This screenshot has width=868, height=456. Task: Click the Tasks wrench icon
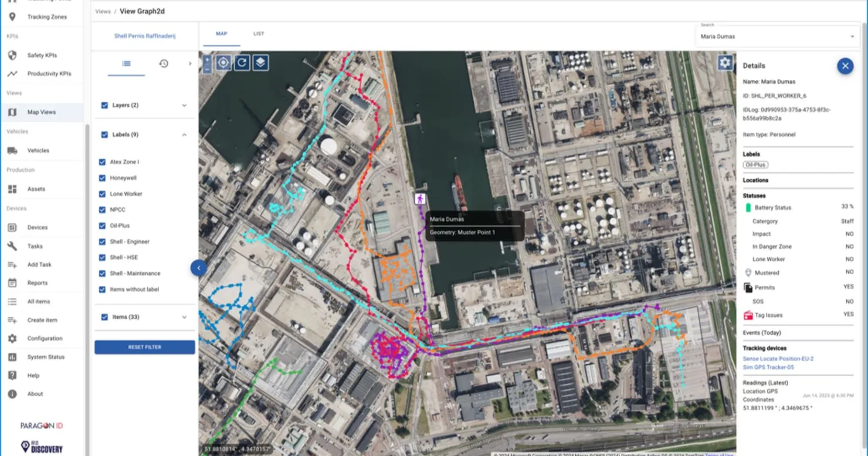tap(12, 246)
